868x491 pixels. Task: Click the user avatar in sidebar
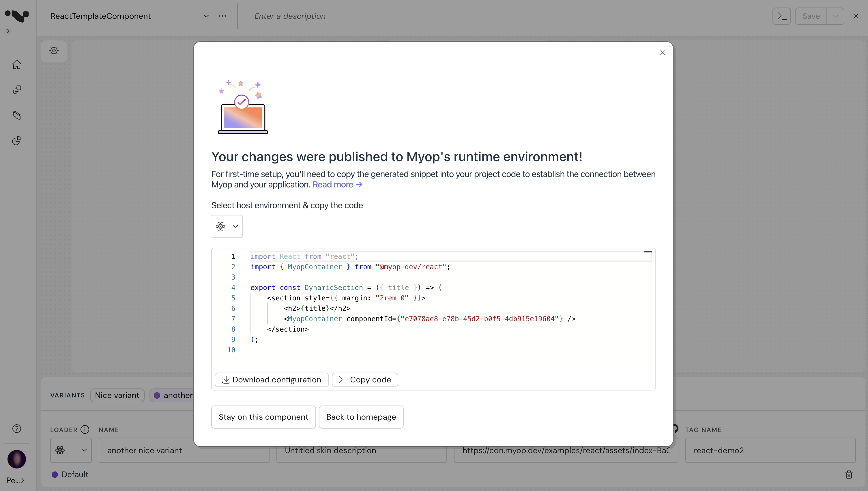16,459
